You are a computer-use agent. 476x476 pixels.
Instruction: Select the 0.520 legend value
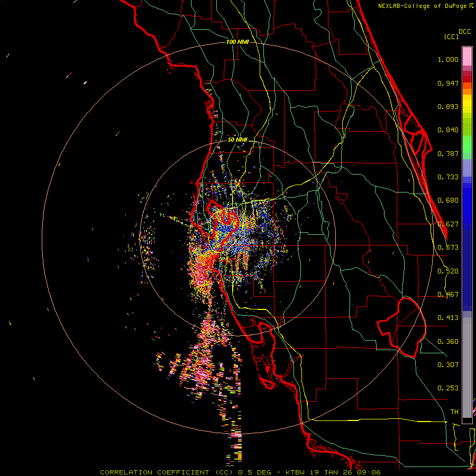(x=448, y=271)
